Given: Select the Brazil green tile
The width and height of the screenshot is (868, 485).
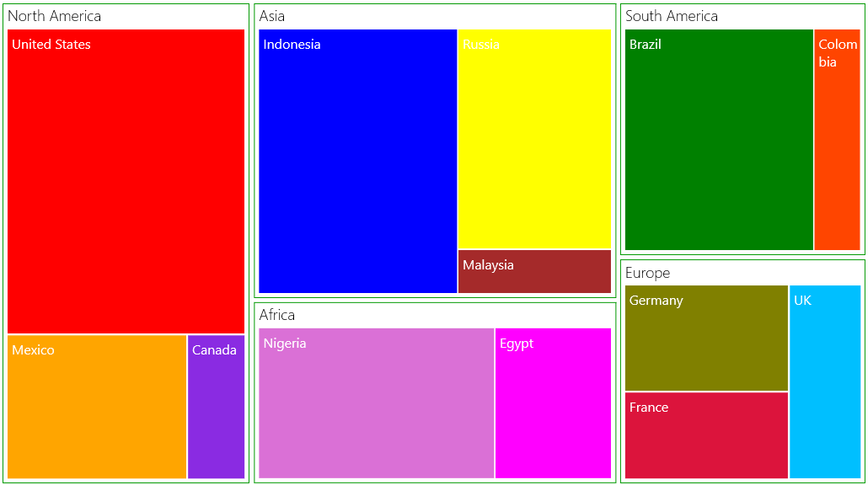Looking at the screenshot, I should pyautogui.click(x=719, y=140).
